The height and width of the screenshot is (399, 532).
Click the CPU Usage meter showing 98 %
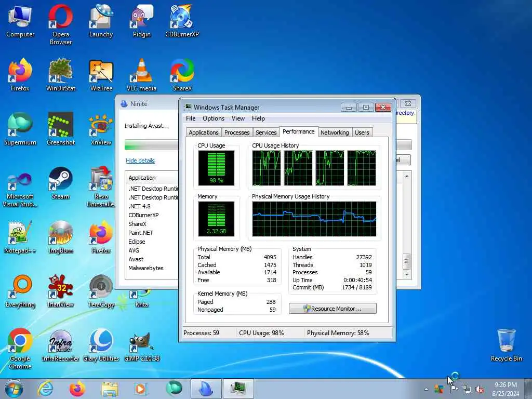tap(216, 168)
